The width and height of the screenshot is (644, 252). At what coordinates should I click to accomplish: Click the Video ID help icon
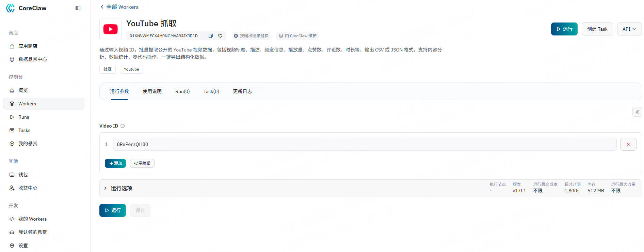[123, 126]
